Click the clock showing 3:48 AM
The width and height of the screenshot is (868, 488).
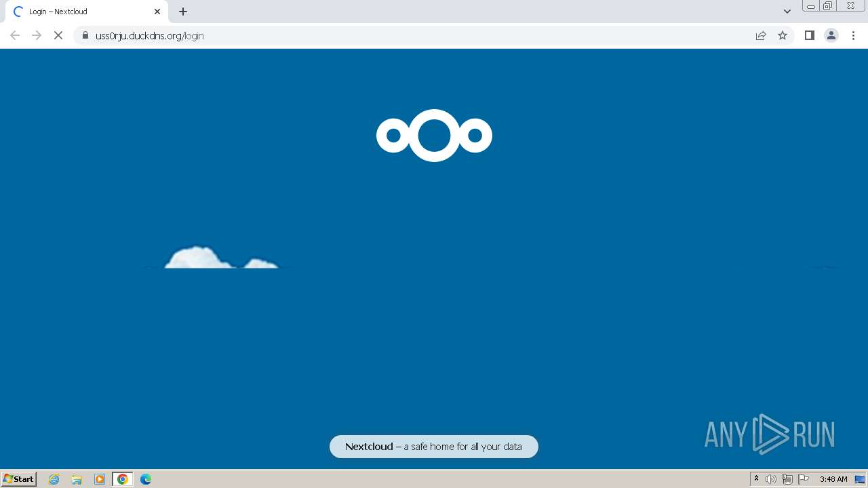[833, 479]
